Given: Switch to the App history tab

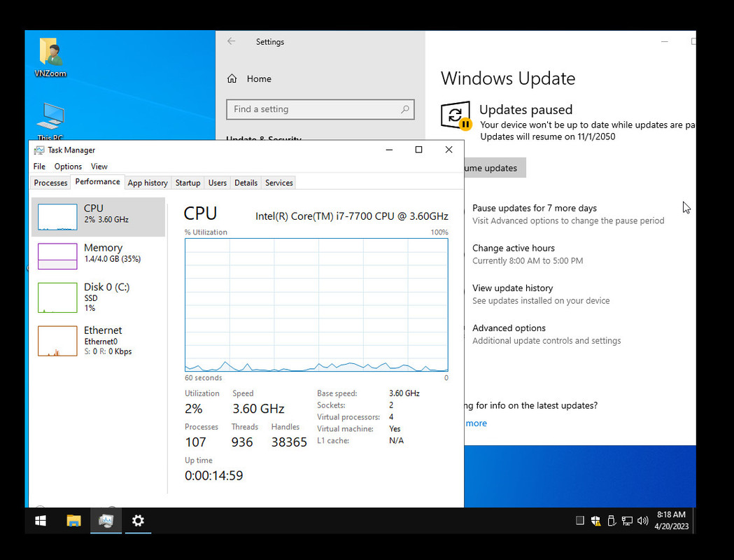Looking at the screenshot, I should tap(148, 183).
